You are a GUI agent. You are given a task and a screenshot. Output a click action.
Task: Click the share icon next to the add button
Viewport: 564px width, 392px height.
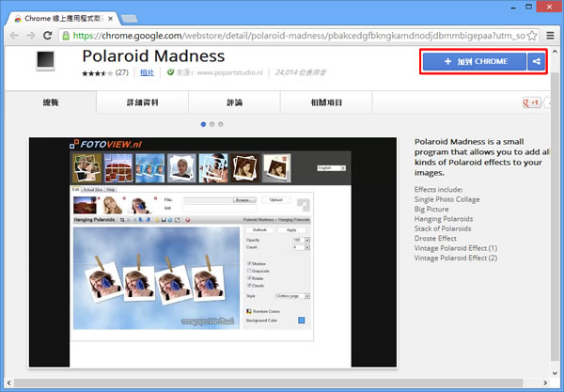pyautogui.click(x=537, y=61)
